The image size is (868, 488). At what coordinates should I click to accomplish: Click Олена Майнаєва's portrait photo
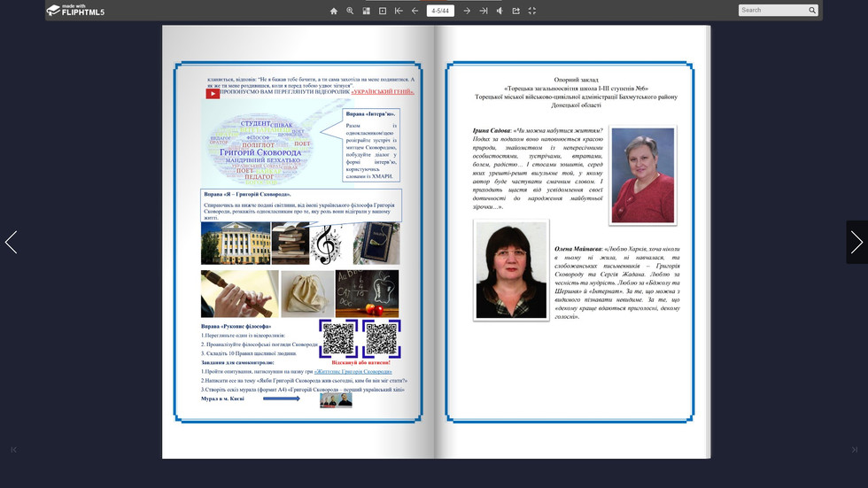(x=512, y=270)
